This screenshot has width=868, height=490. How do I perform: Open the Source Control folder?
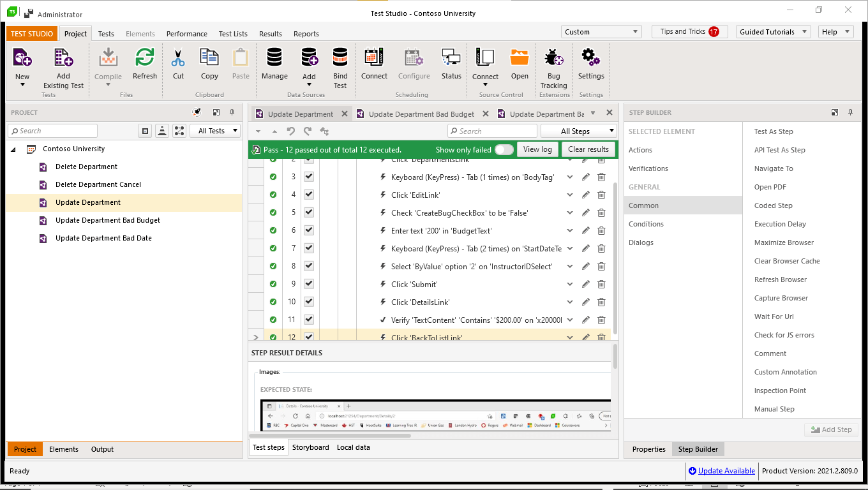(x=520, y=58)
